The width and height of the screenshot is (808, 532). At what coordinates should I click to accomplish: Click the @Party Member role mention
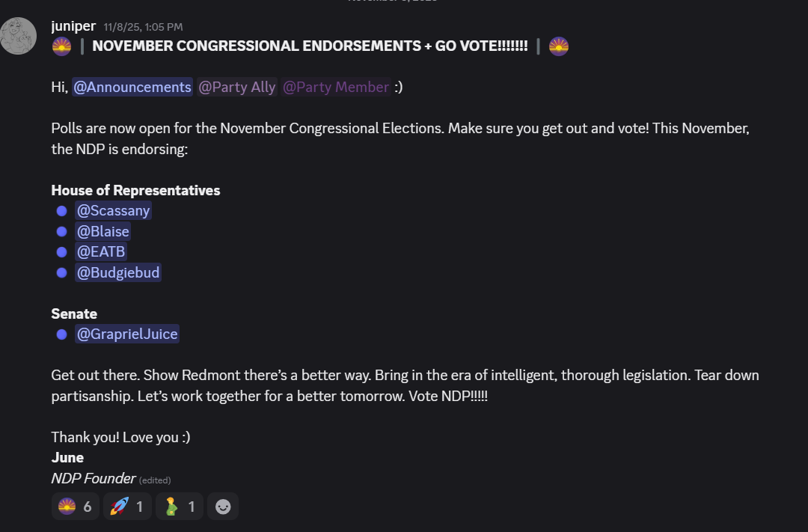click(335, 87)
